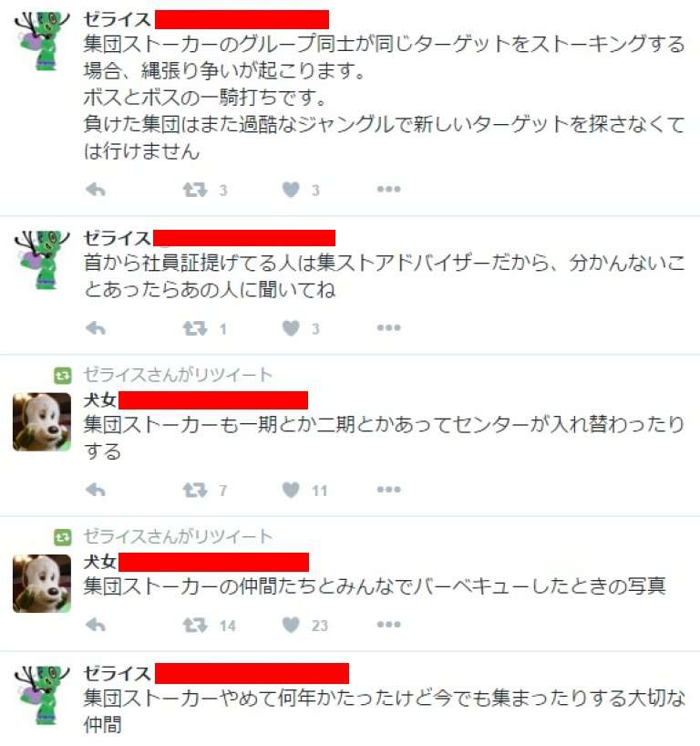Retweet the first ゼライス tweet with 3 retweets

tap(195, 190)
